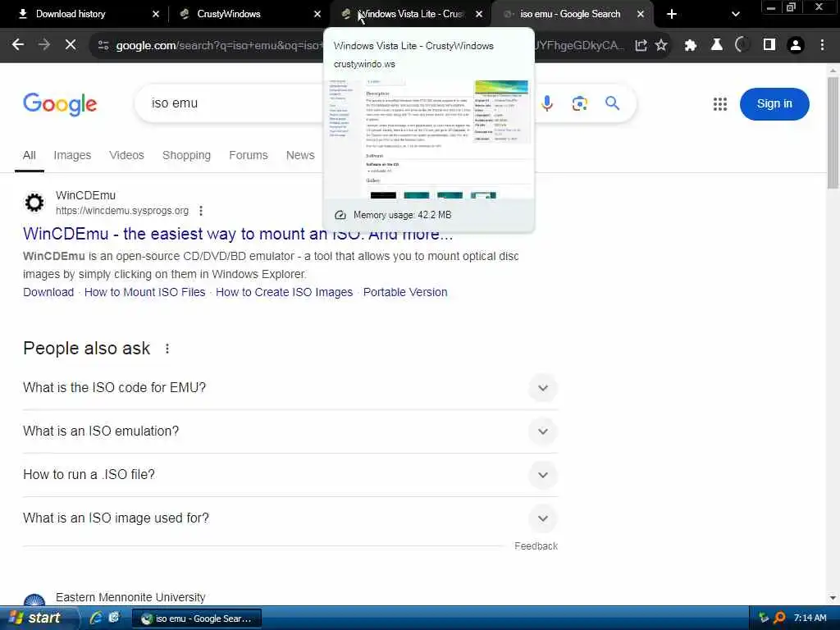Screen dimensions: 840x630
Task: Click the page vertical scrollbar thumb
Action: click(833, 133)
